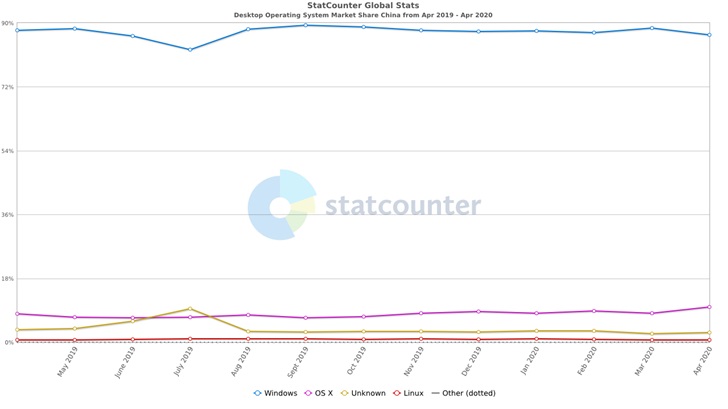
Task: Click the Unknown line peak at July 2019
Action: coord(189,309)
